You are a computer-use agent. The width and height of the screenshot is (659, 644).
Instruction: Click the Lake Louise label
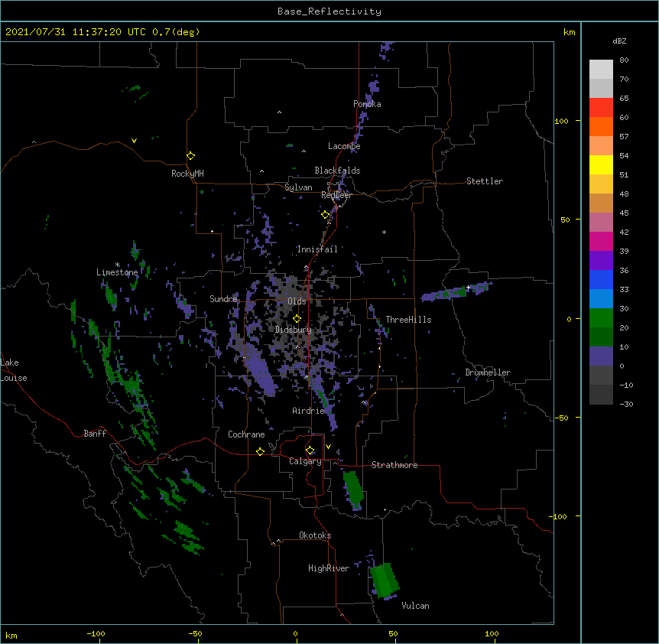point(14,370)
